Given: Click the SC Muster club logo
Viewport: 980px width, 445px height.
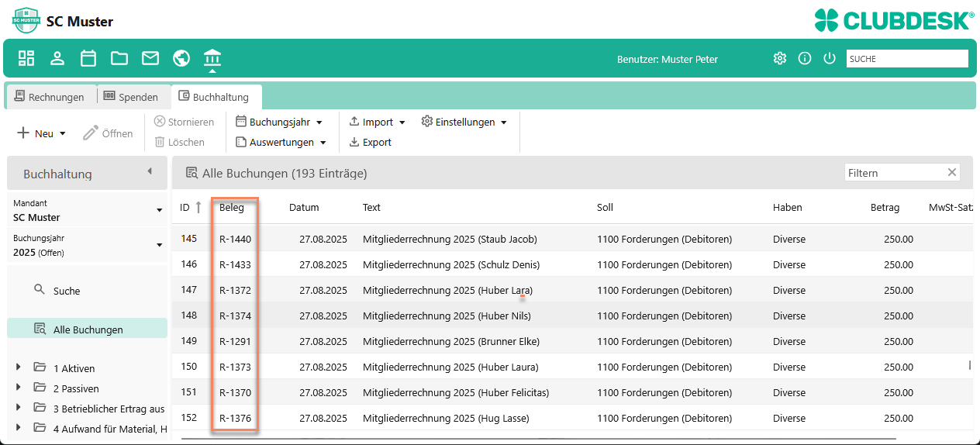Looking at the screenshot, I should pyautogui.click(x=26, y=20).
